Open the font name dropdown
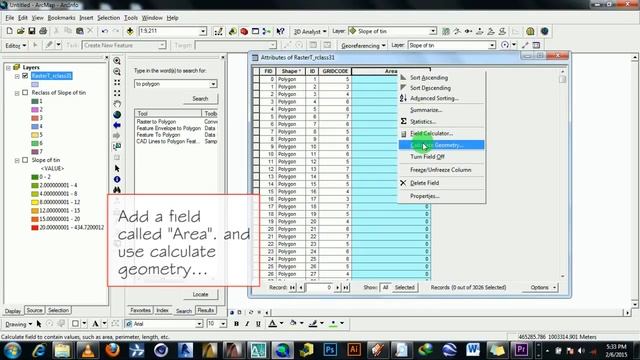Screen dimensions: 640x360 click(199, 324)
